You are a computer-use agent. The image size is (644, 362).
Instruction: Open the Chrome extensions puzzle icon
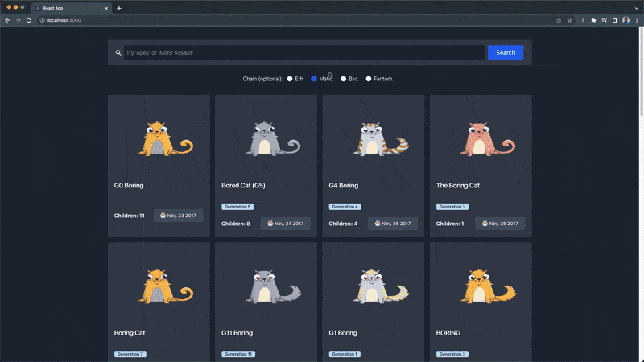tap(593, 20)
